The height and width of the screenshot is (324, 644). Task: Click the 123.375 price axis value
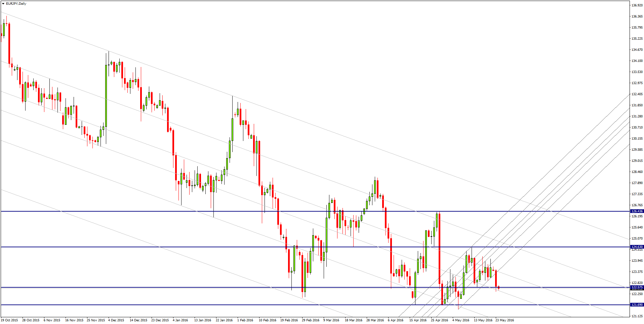coord(637,272)
